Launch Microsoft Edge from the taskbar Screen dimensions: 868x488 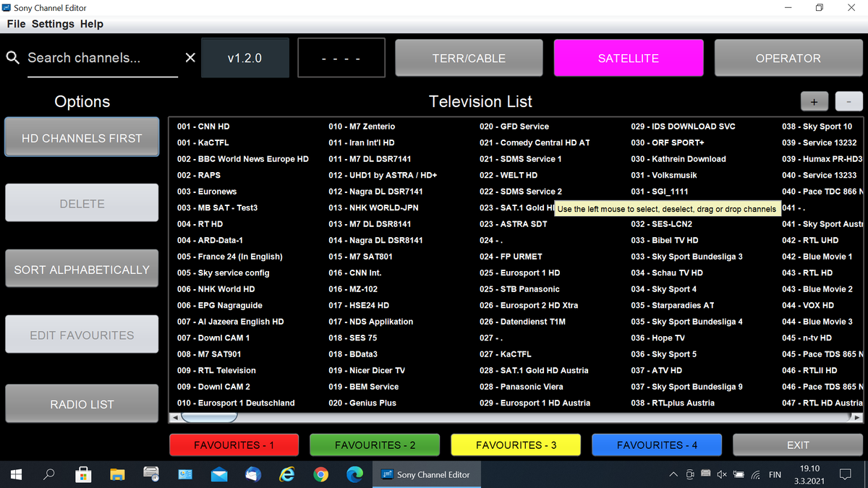tap(355, 475)
